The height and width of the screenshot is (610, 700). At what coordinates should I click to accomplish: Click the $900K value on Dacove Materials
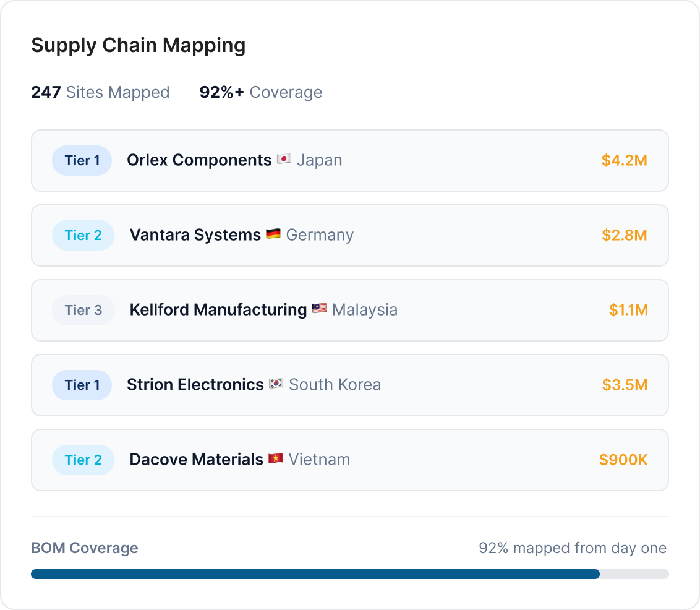point(623,459)
